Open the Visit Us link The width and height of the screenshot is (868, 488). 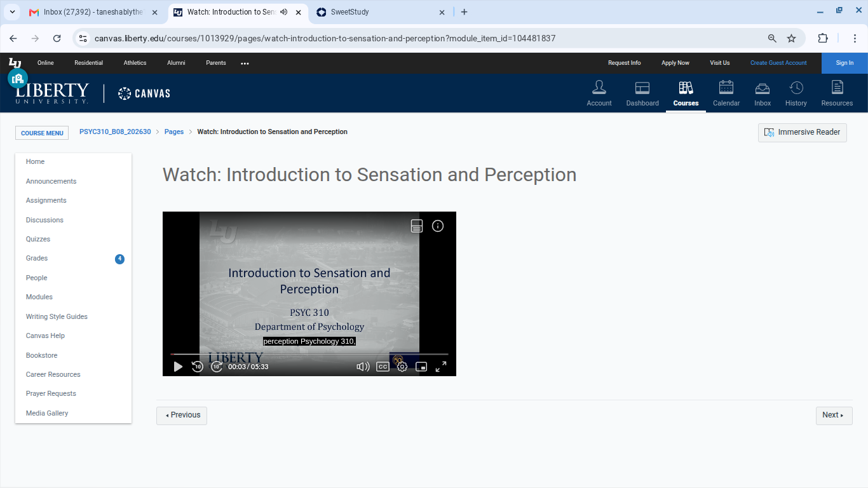pyautogui.click(x=719, y=63)
